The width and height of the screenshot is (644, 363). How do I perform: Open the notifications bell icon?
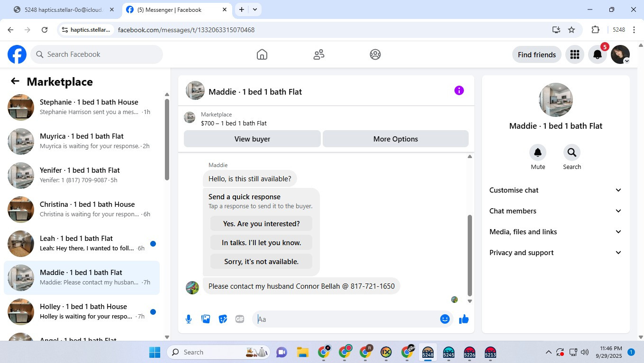(598, 54)
